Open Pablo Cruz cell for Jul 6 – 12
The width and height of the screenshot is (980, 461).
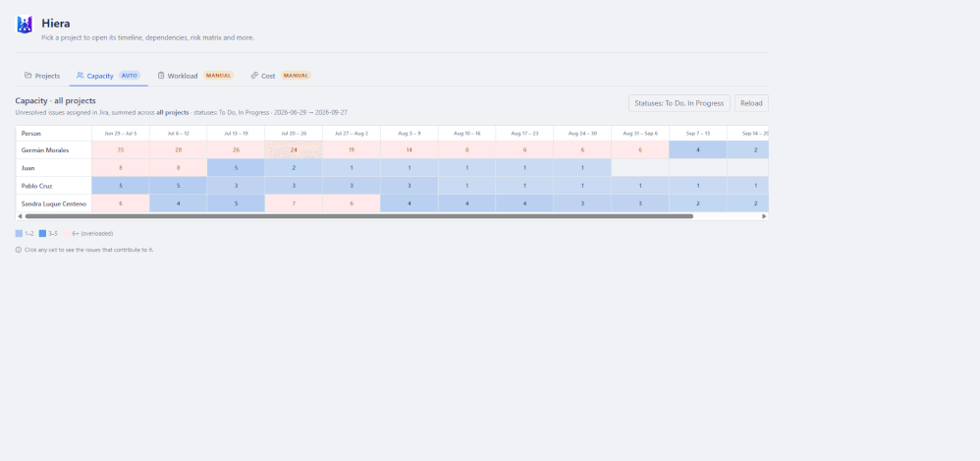(x=178, y=186)
